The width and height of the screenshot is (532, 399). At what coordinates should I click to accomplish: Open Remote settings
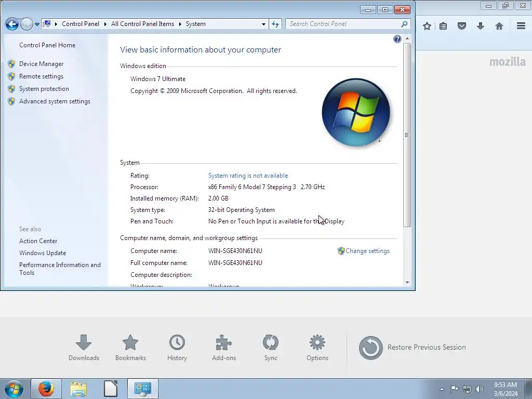[x=41, y=76]
